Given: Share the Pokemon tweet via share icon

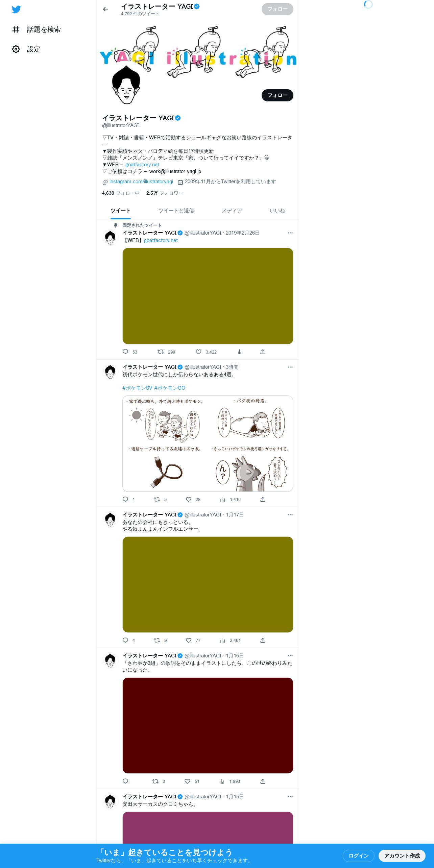Looking at the screenshot, I should [x=263, y=499].
